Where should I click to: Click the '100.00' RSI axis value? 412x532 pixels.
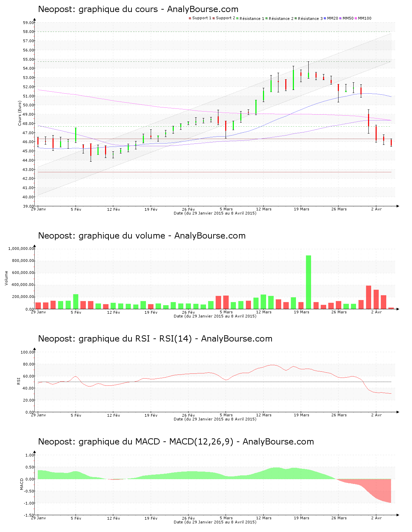pos(27,352)
